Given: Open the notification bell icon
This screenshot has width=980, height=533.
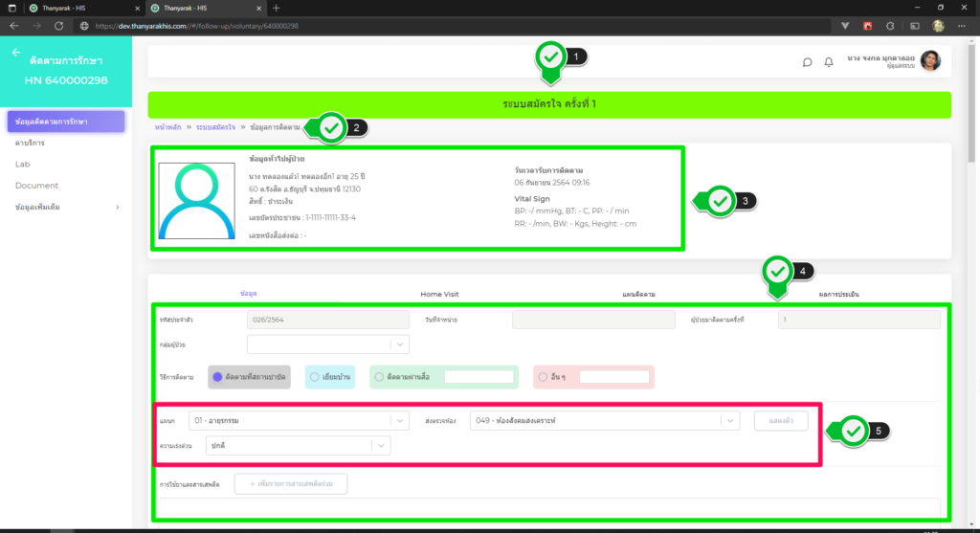Looking at the screenshot, I should pyautogui.click(x=829, y=62).
